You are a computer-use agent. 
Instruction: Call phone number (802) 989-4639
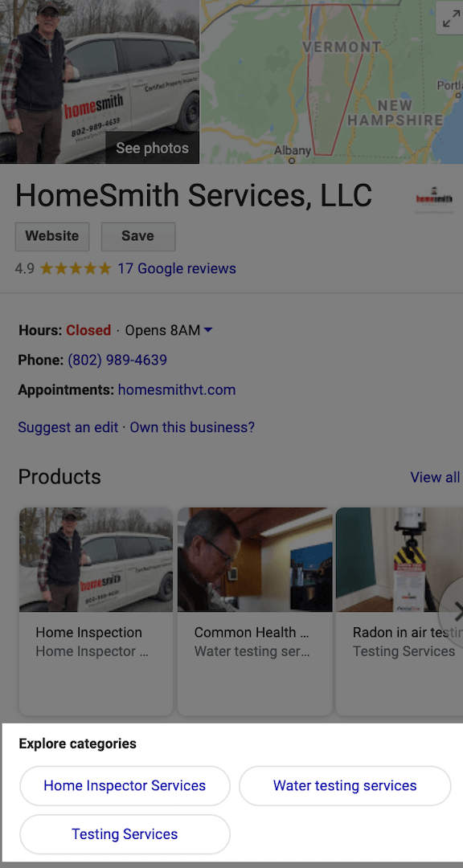pos(117,361)
